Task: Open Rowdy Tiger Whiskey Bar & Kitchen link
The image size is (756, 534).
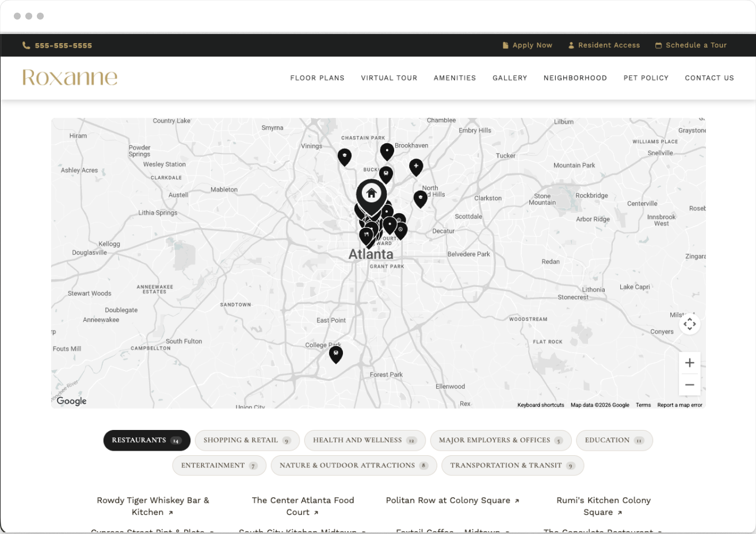Action: [x=153, y=506]
